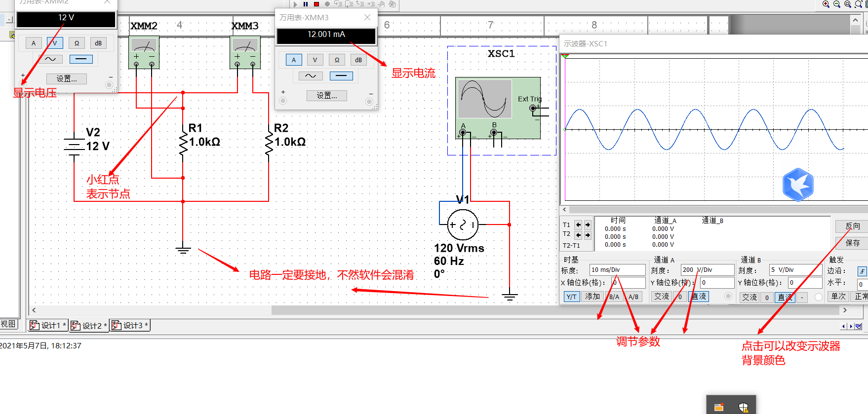Click the 添加 add mode button
This screenshot has height=414, width=868.
click(592, 297)
